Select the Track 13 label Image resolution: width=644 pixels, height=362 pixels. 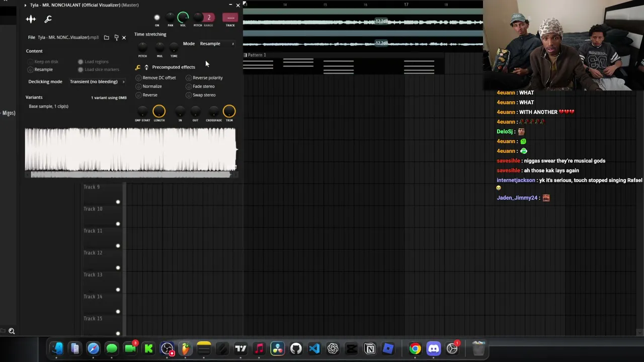click(93, 275)
